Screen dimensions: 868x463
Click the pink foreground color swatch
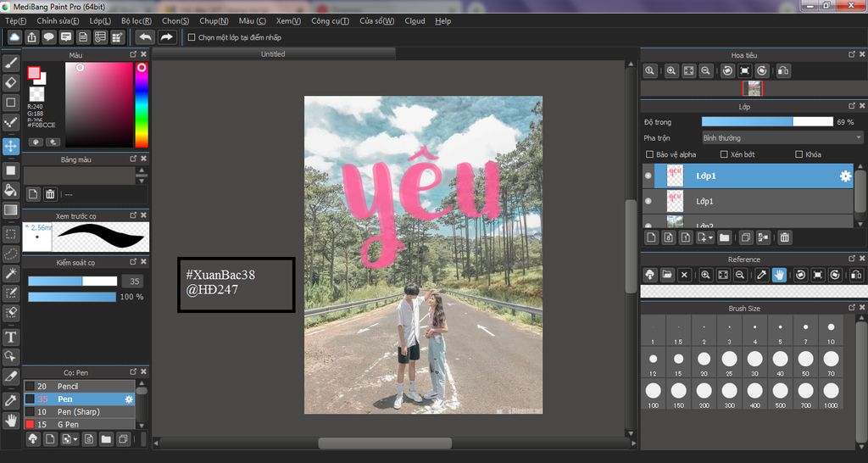[34, 73]
